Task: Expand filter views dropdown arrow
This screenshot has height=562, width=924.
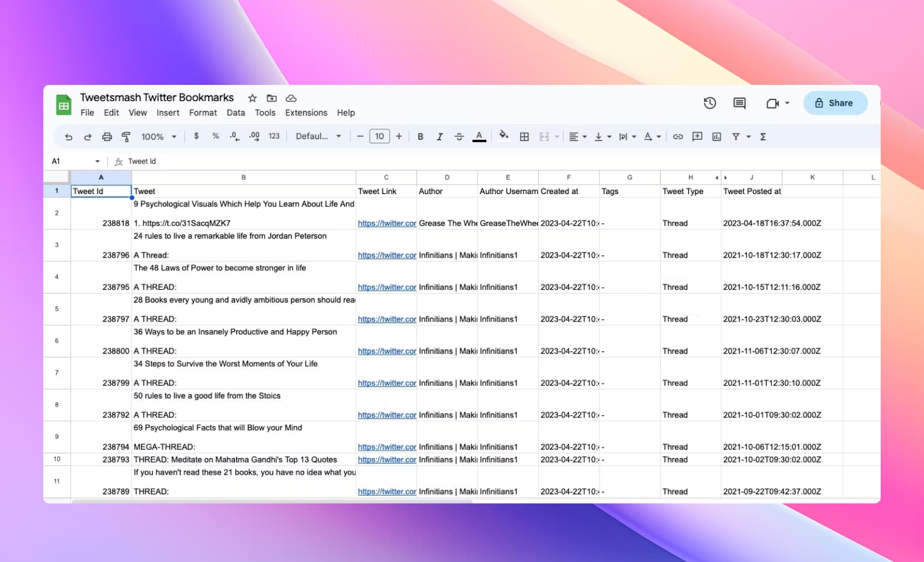Action: (x=748, y=137)
